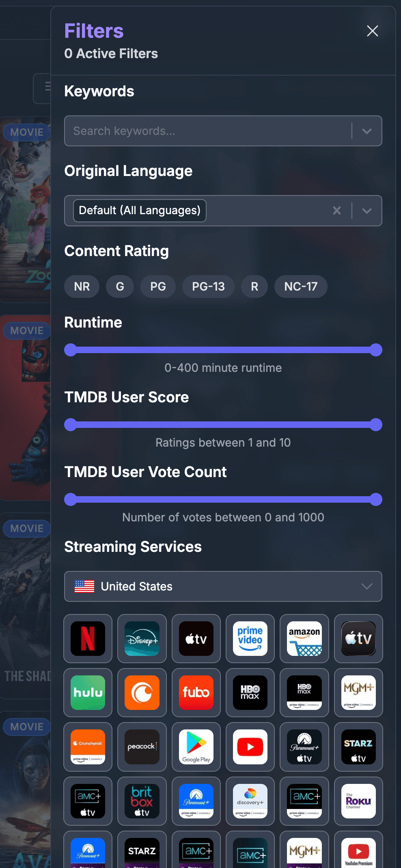Open the United States region dropdown
The width and height of the screenshot is (401, 868).
tap(223, 586)
